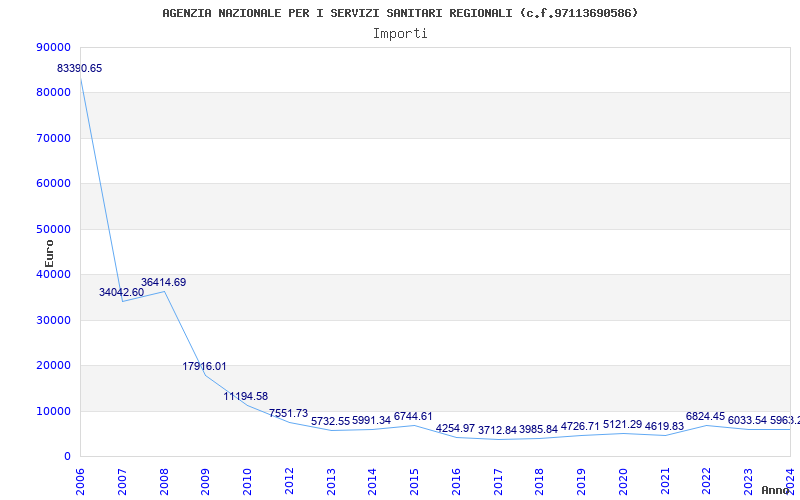Select the Anno x-axis title

(776, 490)
